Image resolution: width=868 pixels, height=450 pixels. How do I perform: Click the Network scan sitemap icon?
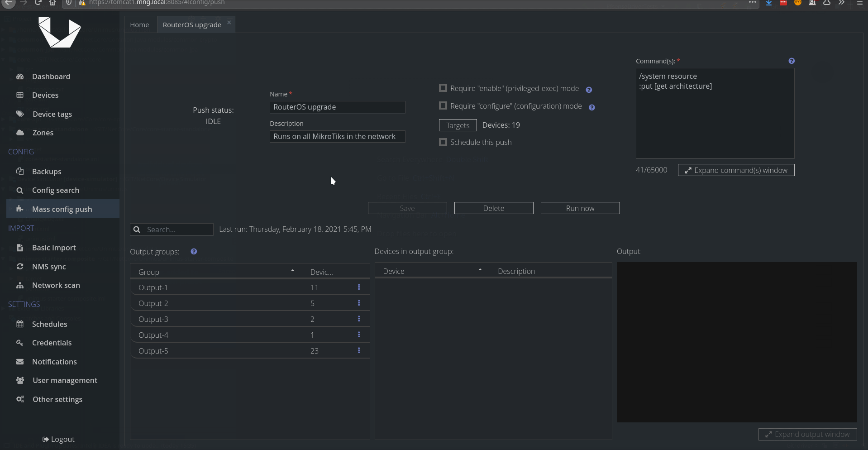[x=20, y=285]
